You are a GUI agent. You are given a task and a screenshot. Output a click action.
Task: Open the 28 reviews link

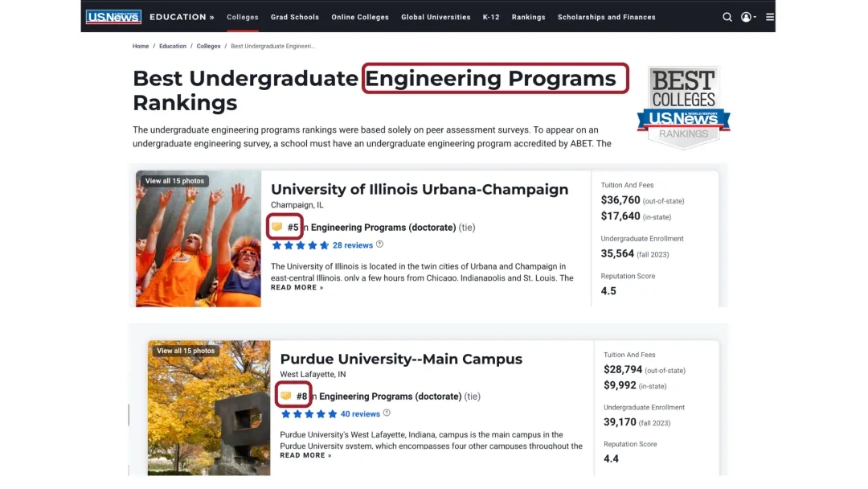[x=352, y=245]
